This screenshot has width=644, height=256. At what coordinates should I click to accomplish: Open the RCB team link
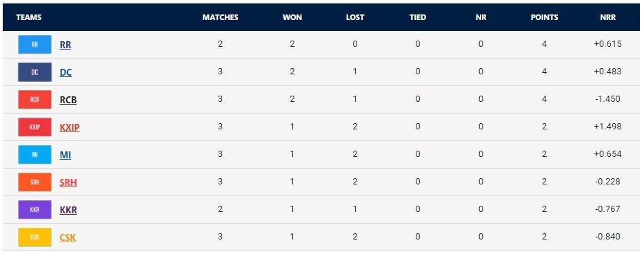click(68, 100)
